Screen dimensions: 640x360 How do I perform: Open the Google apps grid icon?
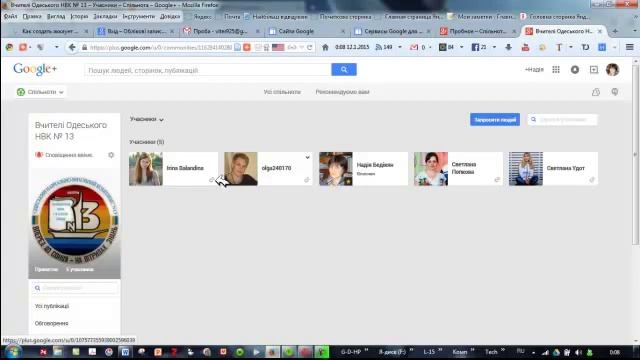(x=556, y=70)
